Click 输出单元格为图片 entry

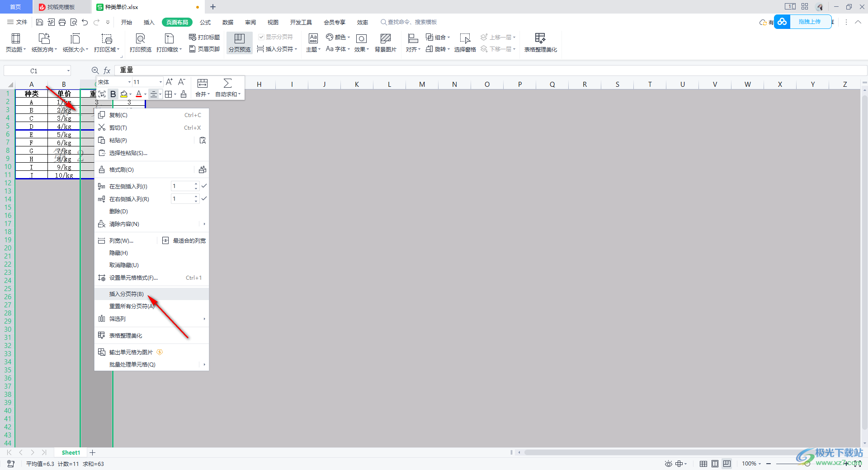[151, 352]
